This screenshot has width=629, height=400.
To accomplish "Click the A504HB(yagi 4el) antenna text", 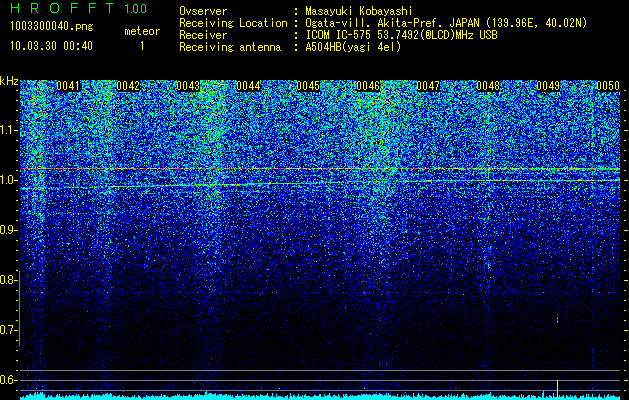I will [353, 47].
